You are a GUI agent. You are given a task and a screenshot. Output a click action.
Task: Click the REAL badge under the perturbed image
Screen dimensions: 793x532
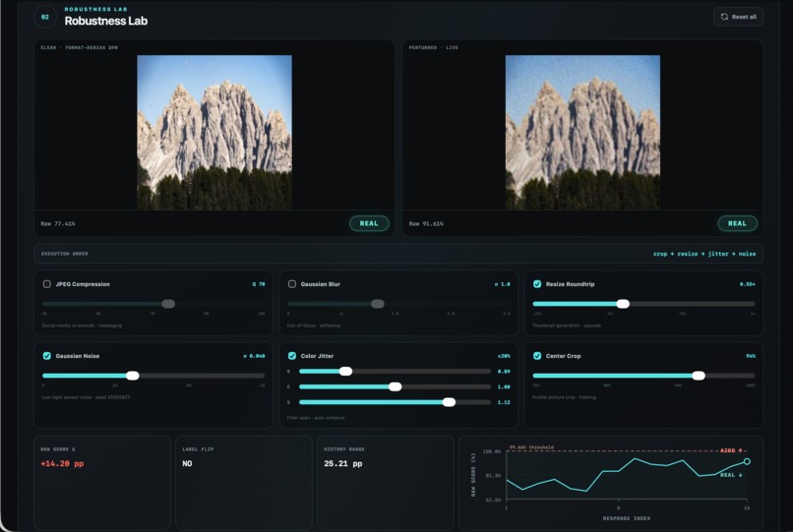point(737,223)
